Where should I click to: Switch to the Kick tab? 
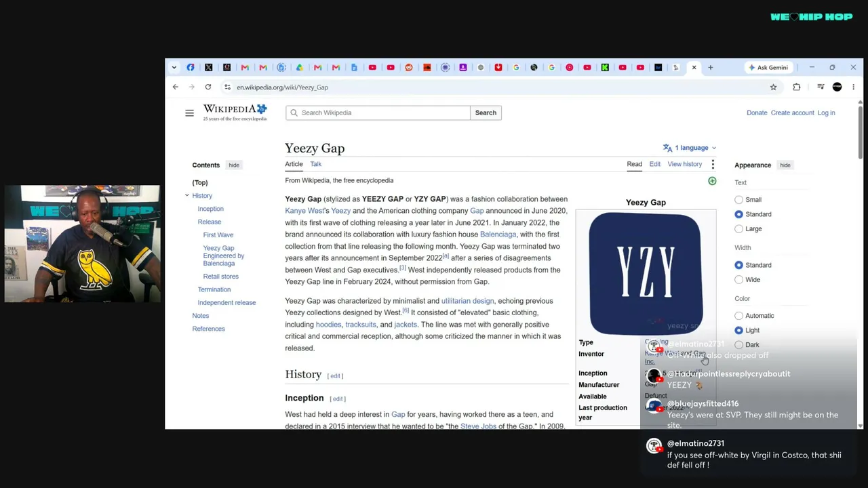[605, 67]
